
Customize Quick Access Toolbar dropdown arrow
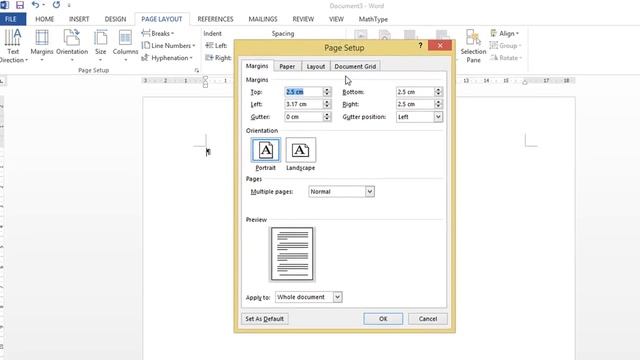point(69,5)
